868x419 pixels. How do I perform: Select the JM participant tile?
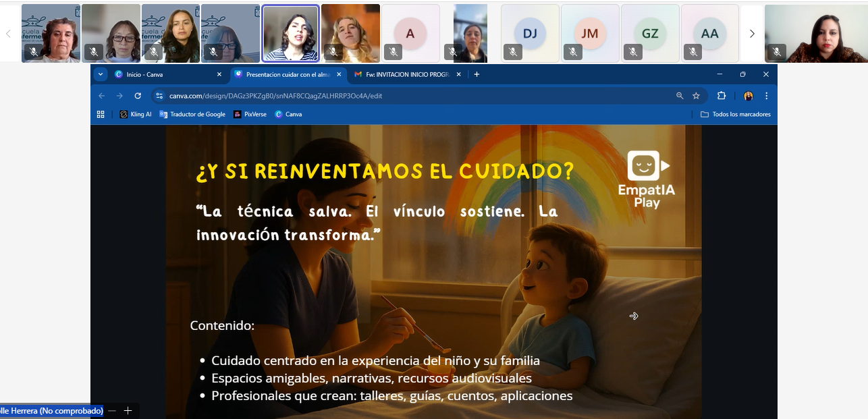click(590, 34)
